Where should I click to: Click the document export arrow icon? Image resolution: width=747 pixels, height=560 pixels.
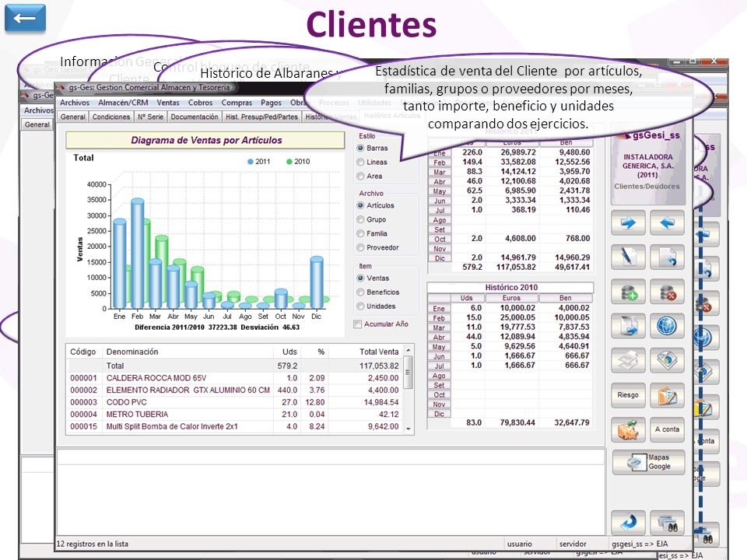click(x=628, y=326)
